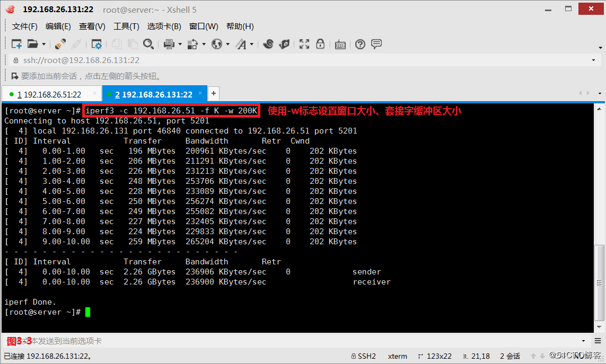Open the 文件(F) menu
Viewport: 606px width, 364px height.
coord(25,26)
